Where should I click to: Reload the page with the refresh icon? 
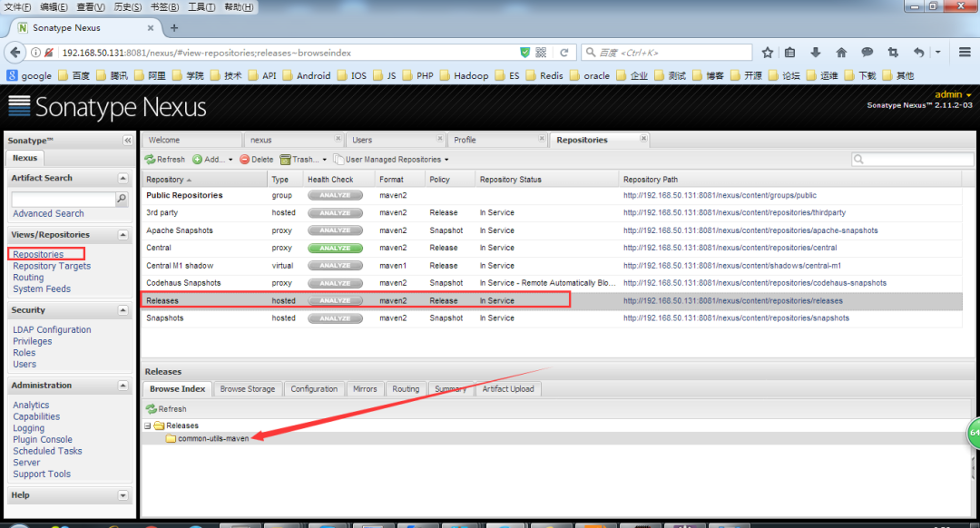point(564,52)
